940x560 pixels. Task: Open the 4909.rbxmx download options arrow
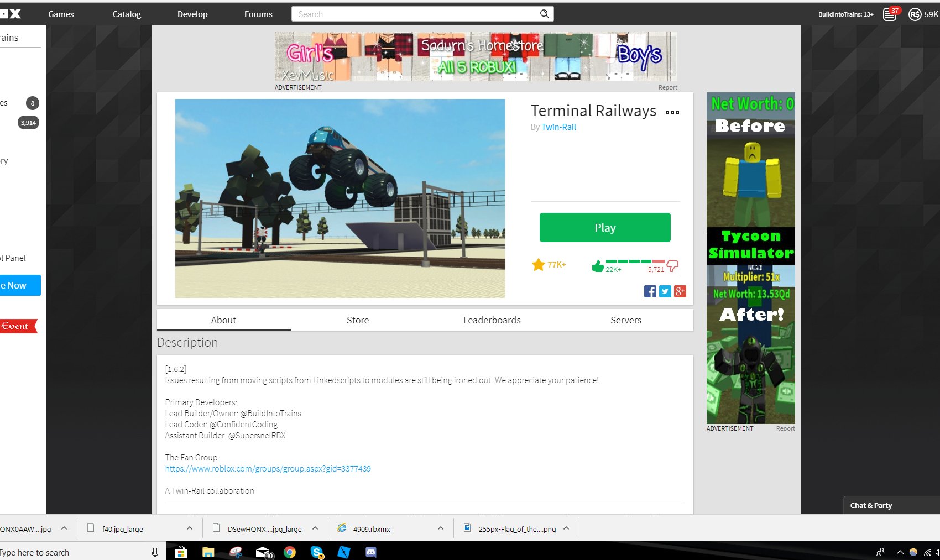point(441,528)
